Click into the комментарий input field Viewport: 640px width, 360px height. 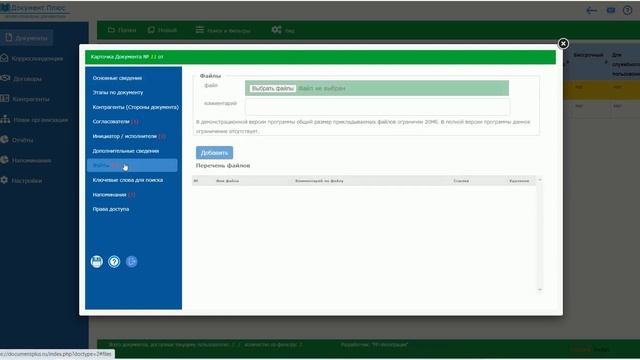(377, 107)
